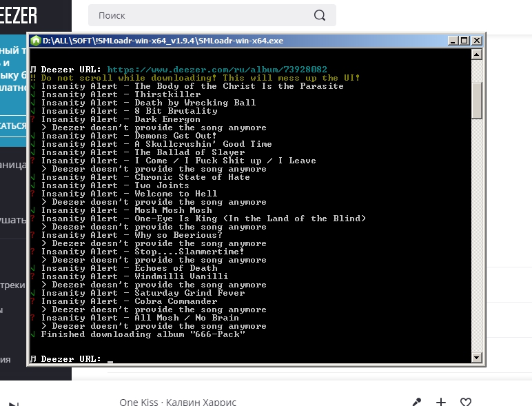Open lyrics with the microphone icon in the player
532x406 pixels.
tap(417, 402)
